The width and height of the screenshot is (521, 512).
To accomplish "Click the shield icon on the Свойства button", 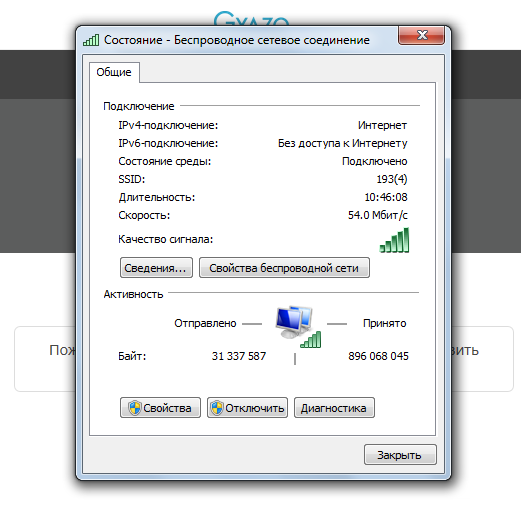I will point(135,408).
